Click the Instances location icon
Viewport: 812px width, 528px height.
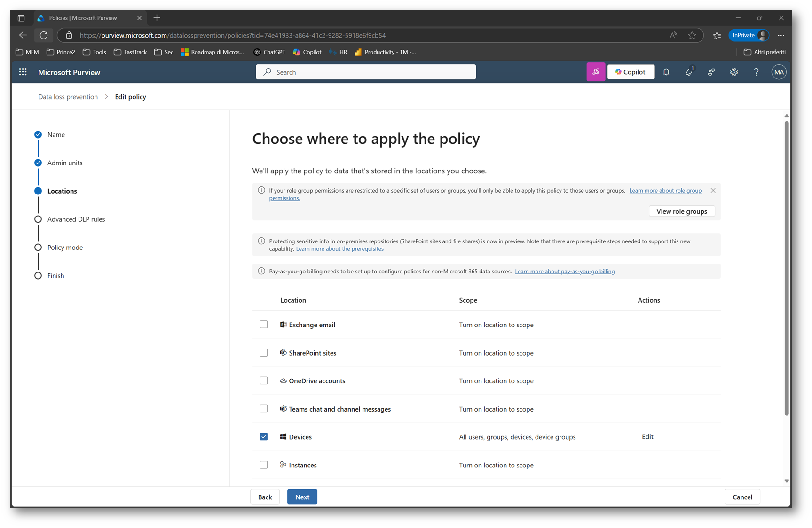(283, 465)
